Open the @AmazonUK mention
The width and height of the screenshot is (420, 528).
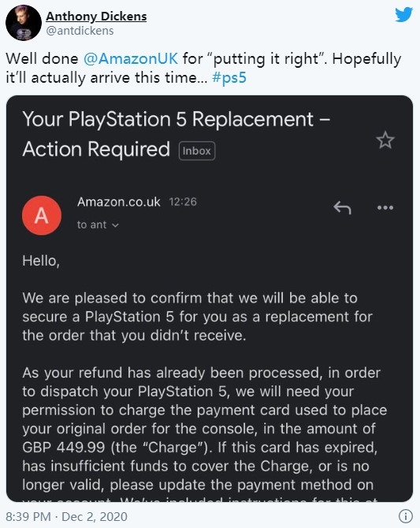pos(131,58)
